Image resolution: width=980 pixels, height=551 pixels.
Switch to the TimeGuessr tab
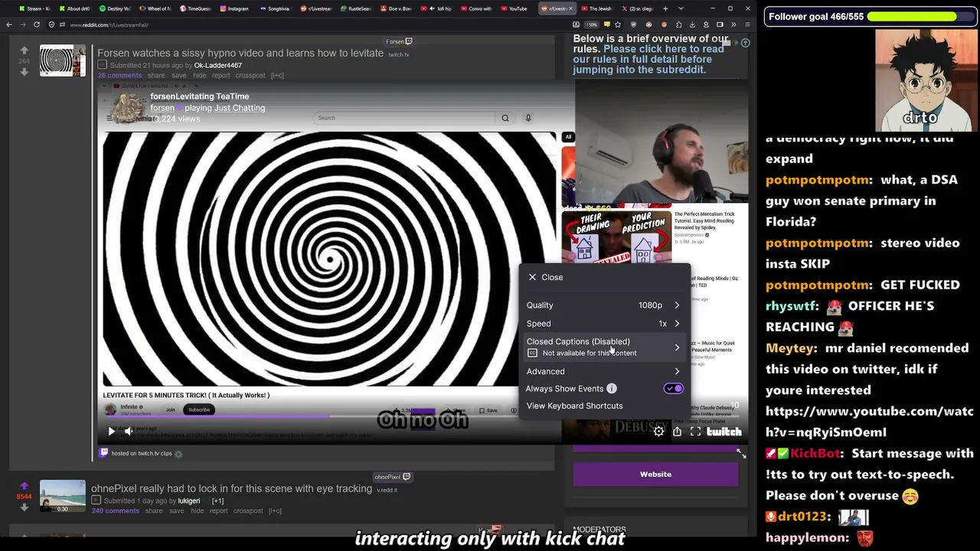[x=194, y=8]
